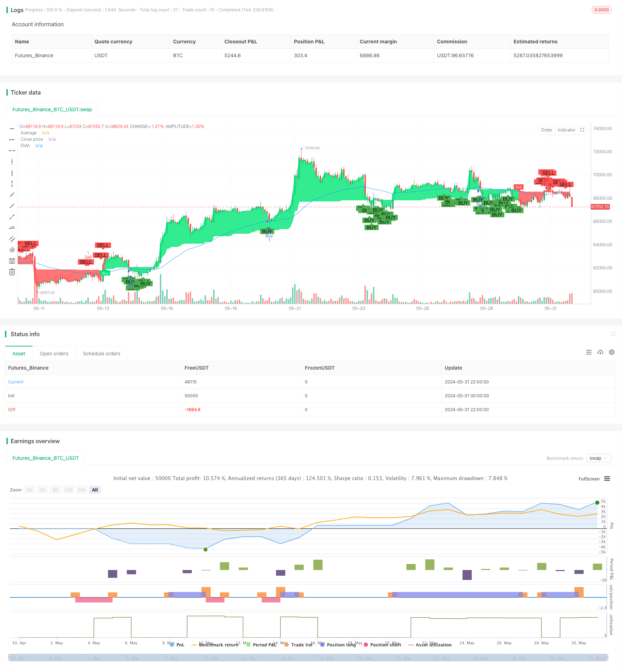The height and width of the screenshot is (672, 622).
Task: Click the cloud download icon in Status info
Action: click(x=600, y=352)
